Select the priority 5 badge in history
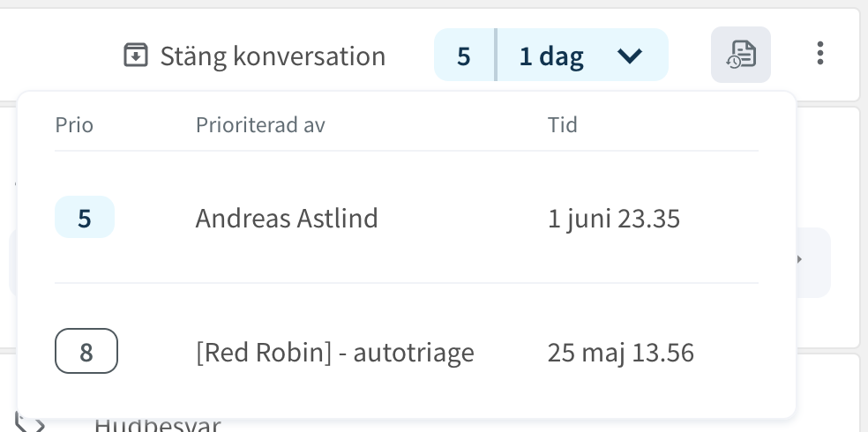This screenshot has width=868, height=432. [x=85, y=218]
